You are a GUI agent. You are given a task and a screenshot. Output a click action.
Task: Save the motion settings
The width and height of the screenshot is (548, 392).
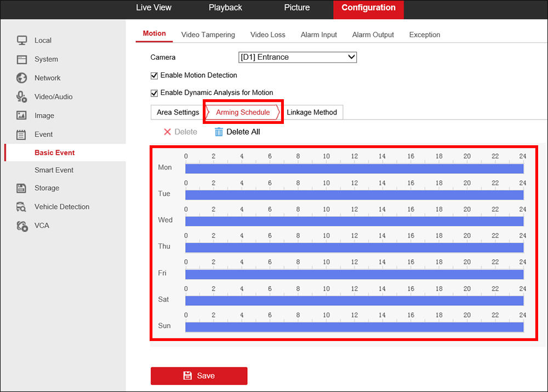(199, 376)
